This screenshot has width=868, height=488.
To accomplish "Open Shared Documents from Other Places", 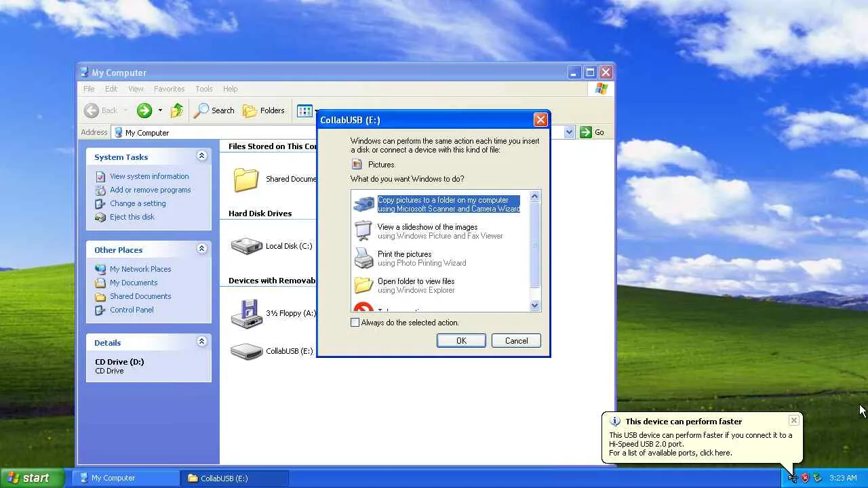I will [140, 296].
